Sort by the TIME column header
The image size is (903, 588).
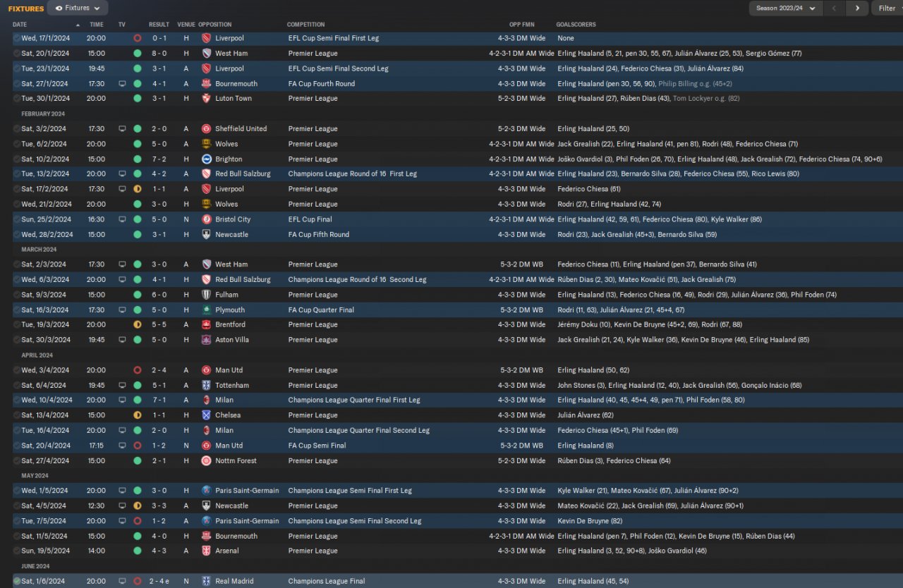click(97, 25)
